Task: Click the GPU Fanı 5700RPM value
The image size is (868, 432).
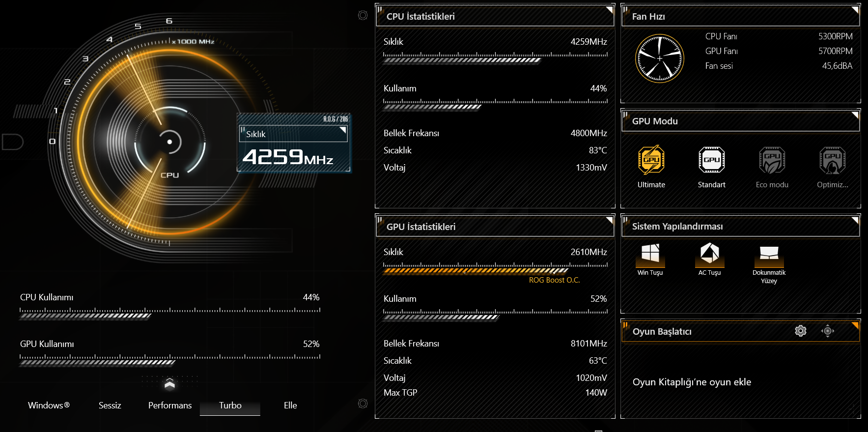Action: click(836, 51)
